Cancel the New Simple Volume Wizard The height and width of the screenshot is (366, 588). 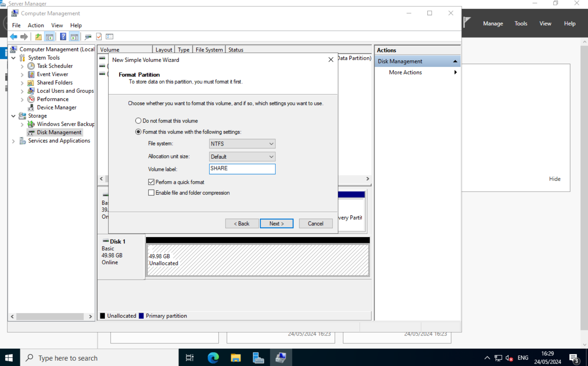315,224
